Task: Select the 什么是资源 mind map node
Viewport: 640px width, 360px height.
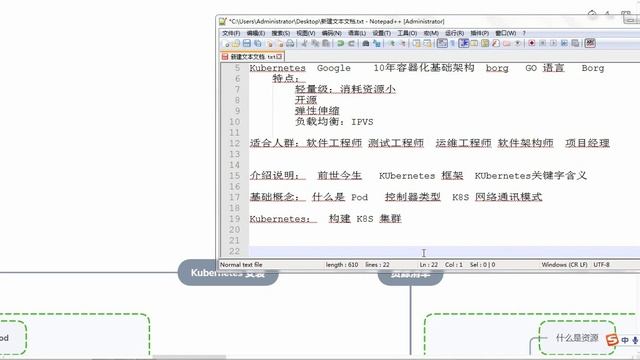Action: (577, 338)
